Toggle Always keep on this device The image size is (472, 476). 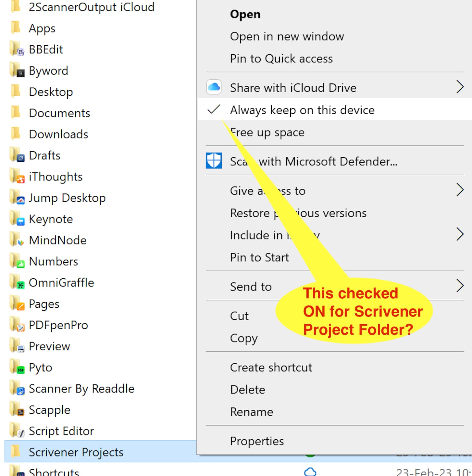302,110
